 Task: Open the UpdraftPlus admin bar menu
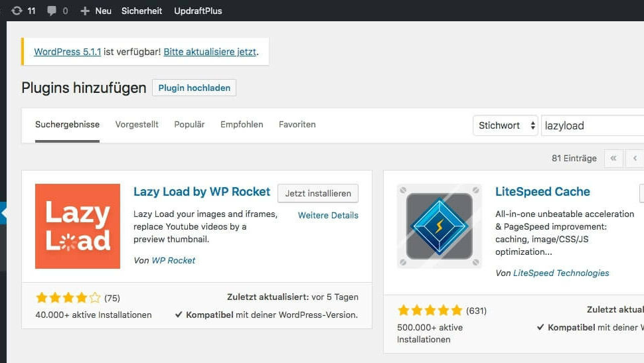point(198,11)
